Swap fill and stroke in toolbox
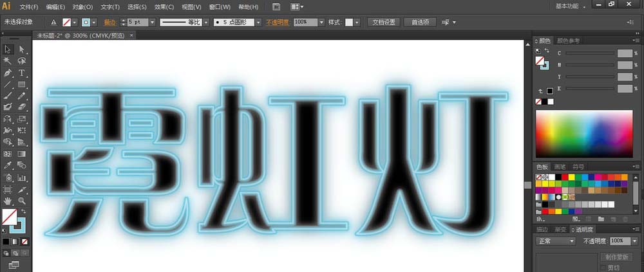Viewport: 644px width, 272px height. (23, 212)
